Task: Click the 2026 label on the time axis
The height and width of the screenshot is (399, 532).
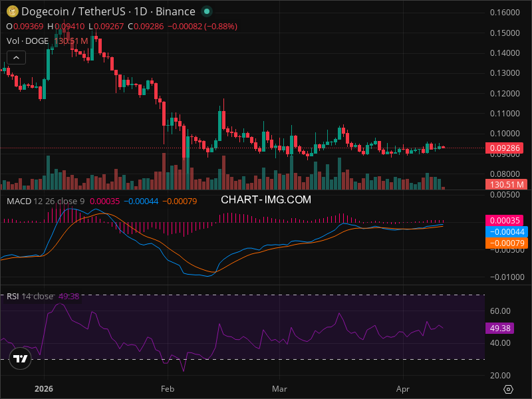Action: 44,389
